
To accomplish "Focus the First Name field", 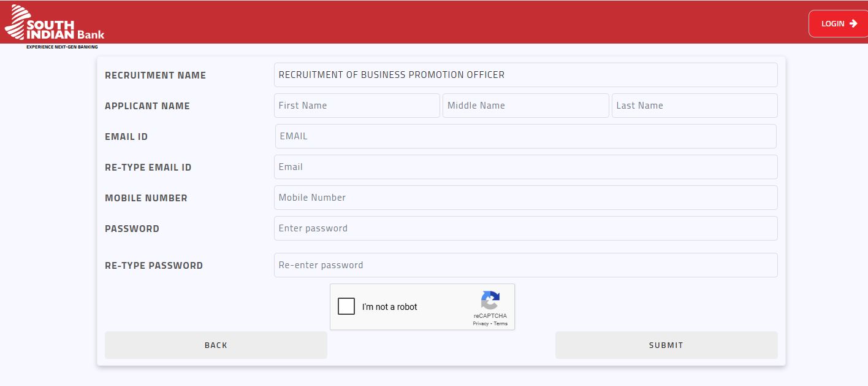I will click(356, 106).
